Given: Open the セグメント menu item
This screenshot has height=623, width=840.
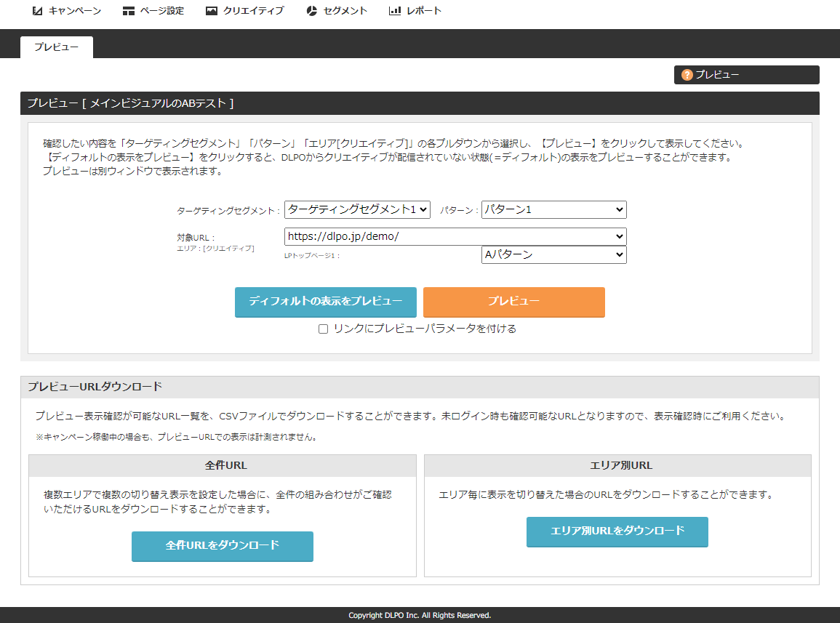Looking at the screenshot, I should [x=345, y=11].
